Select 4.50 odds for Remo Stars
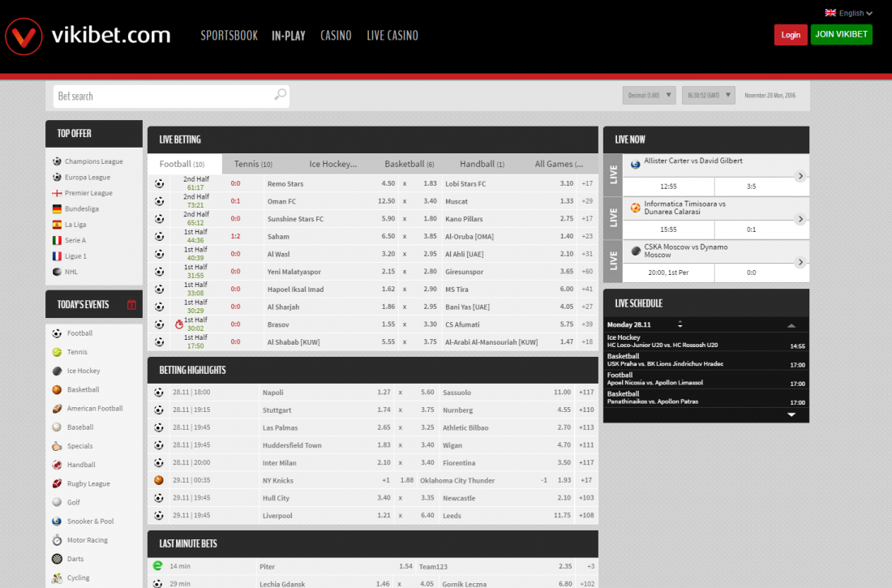 tap(388, 183)
